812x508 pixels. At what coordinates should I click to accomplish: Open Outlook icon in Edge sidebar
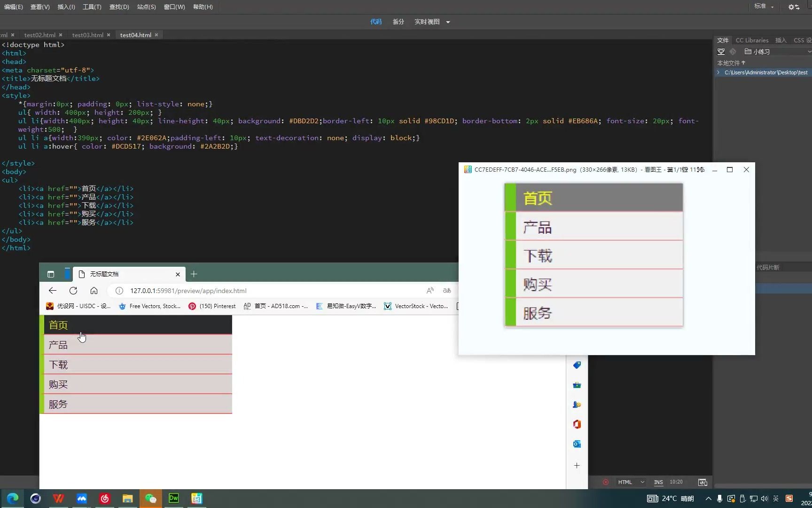tap(577, 444)
